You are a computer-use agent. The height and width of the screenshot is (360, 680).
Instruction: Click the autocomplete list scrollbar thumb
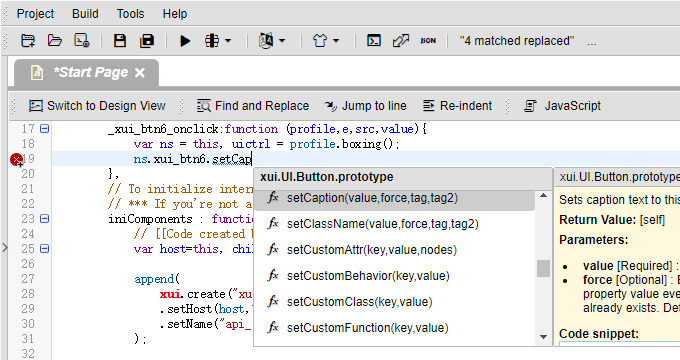(543, 268)
